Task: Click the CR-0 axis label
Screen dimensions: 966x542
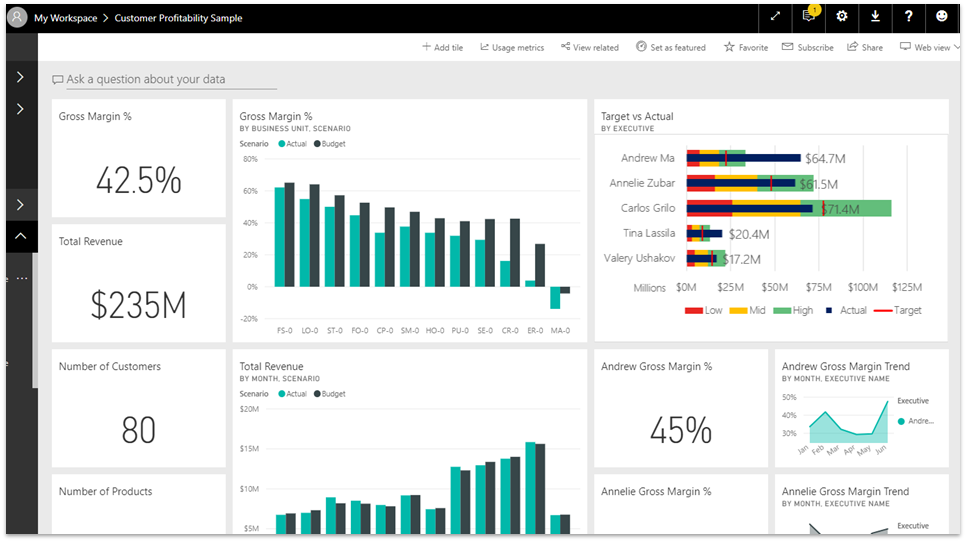Action: 510,331
